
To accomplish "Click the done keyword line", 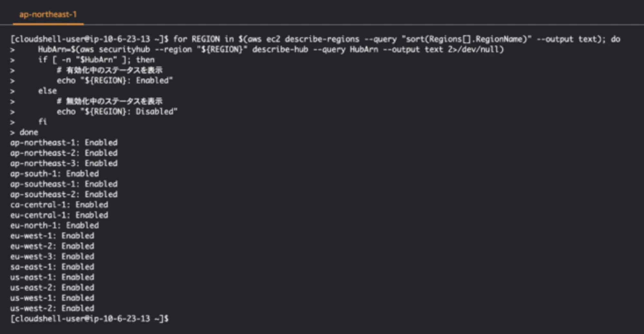I will (29, 132).
